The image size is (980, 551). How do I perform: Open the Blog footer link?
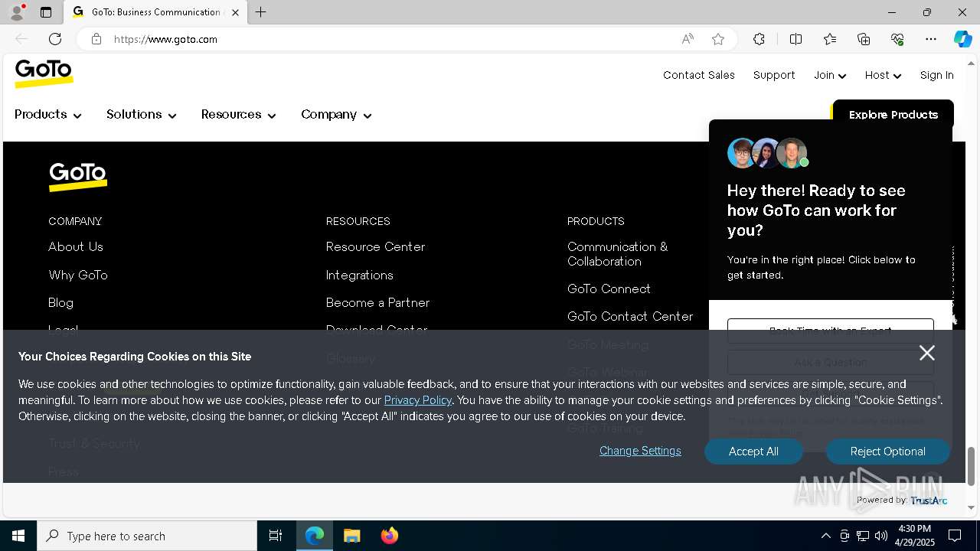(60, 303)
